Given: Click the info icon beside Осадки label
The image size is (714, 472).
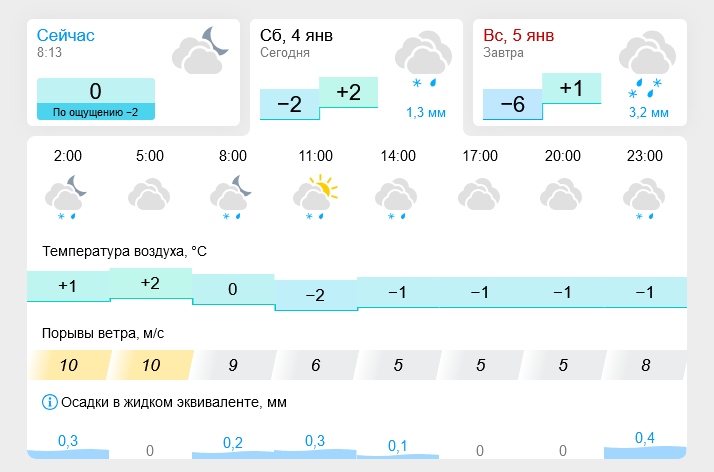Looking at the screenshot, I should coord(50,402).
